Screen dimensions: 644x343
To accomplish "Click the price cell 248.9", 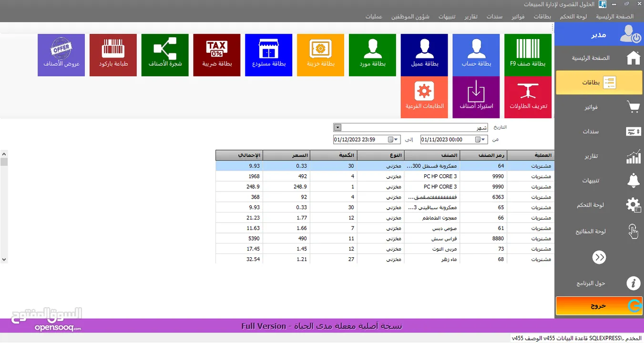I will [286, 187].
